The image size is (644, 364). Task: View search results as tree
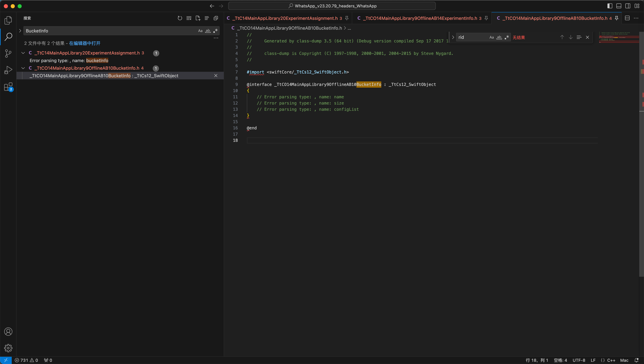click(x=207, y=18)
